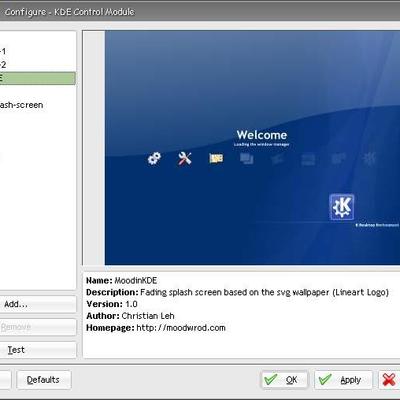This screenshot has height=400, width=400.
Task: Click the gears icon in the splash preview
Action: click(154, 158)
